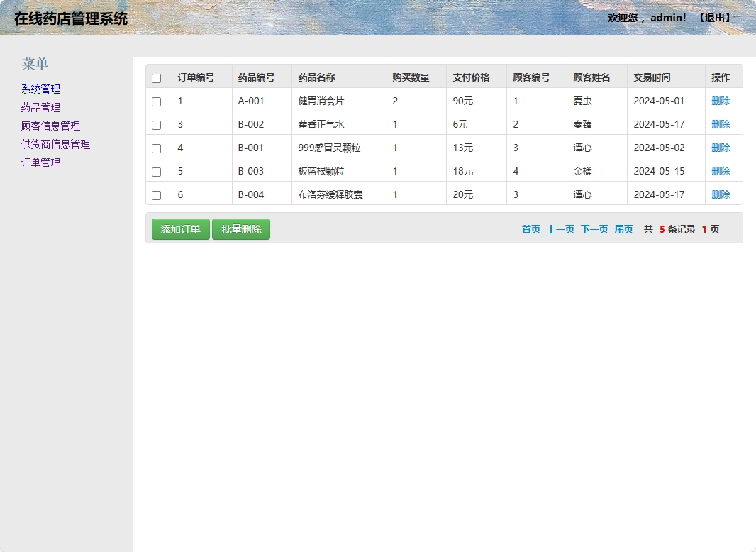Check the checkbox for order 1

(157, 101)
